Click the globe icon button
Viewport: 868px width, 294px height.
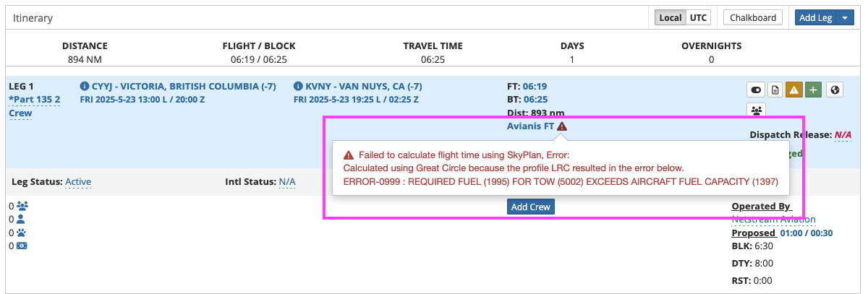[835, 90]
